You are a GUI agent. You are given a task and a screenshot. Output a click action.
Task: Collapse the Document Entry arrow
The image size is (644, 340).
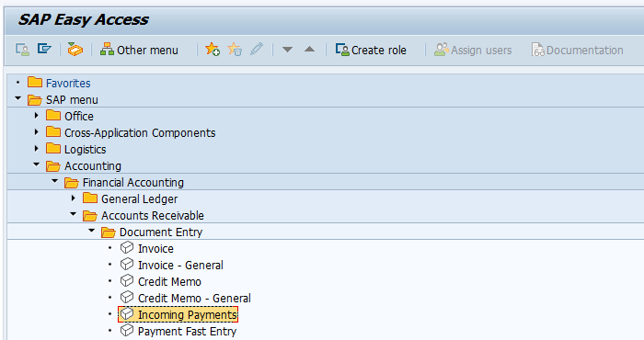point(92,231)
